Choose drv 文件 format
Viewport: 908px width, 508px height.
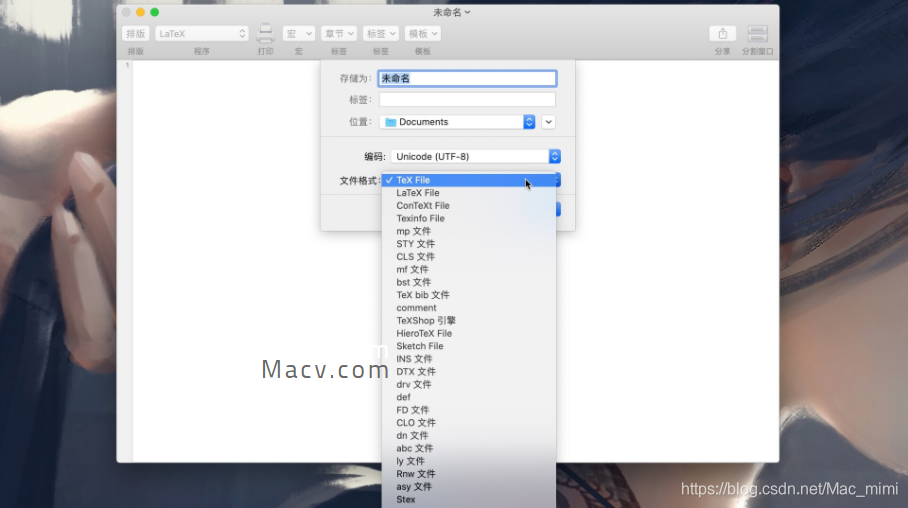(x=469, y=384)
